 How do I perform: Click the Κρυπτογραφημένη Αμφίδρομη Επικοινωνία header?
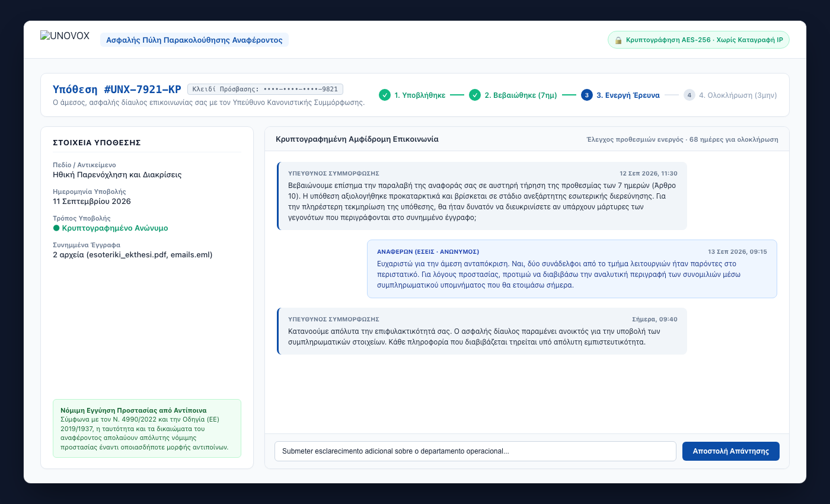pyautogui.click(x=357, y=139)
